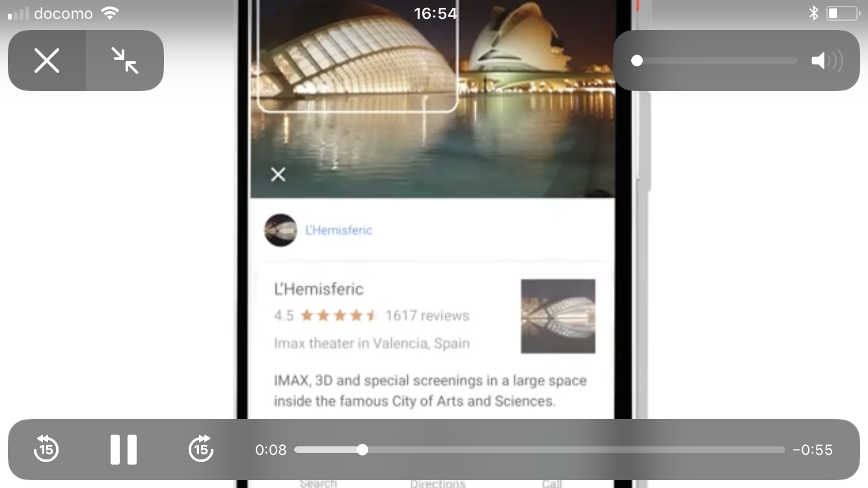Tap the elapsed time 0:08 label
This screenshot has width=868, height=488.
coord(271,450)
